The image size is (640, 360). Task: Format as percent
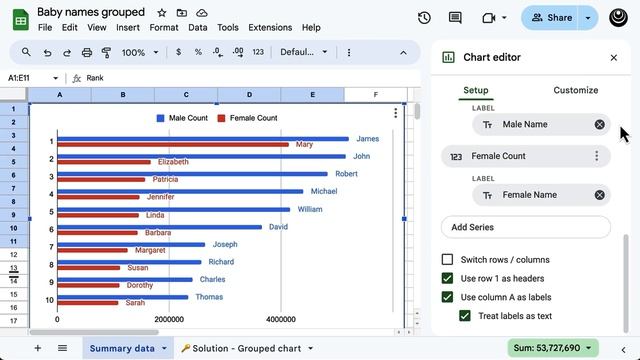click(x=198, y=52)
